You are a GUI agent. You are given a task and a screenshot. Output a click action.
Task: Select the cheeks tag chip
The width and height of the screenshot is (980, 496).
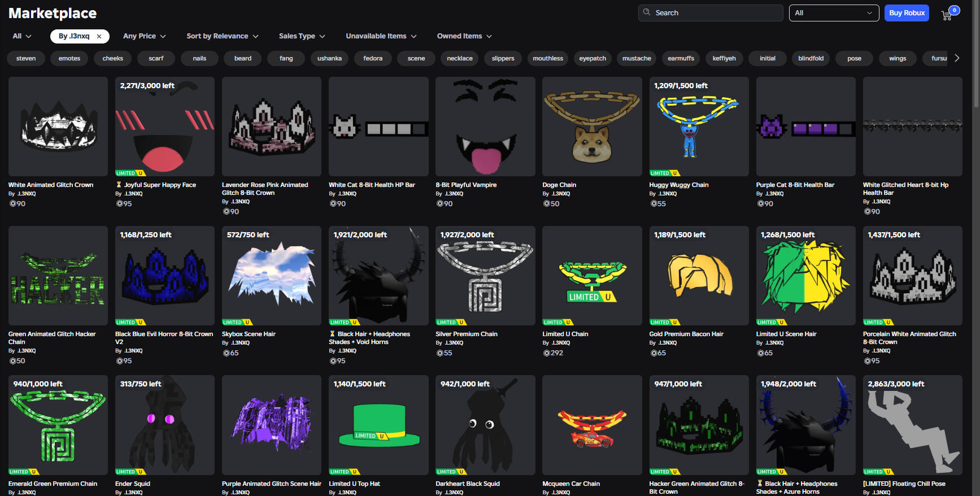coord(113,58)
